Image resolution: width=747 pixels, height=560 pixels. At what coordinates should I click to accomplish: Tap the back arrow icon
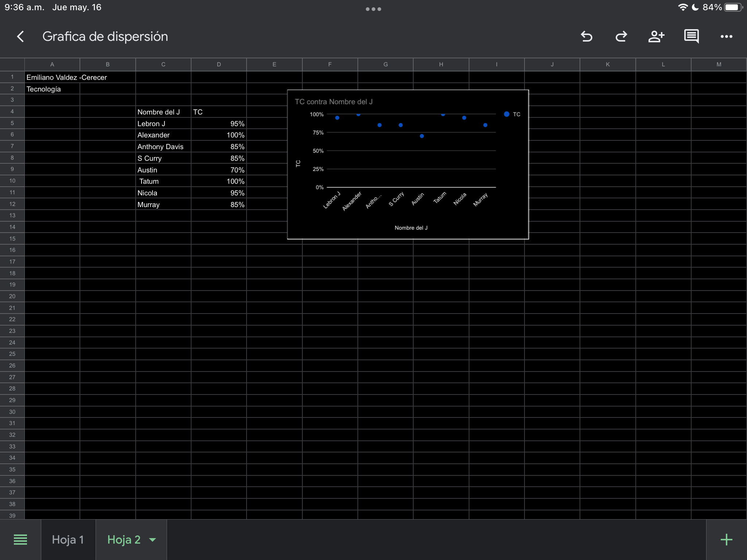point(20,36)
